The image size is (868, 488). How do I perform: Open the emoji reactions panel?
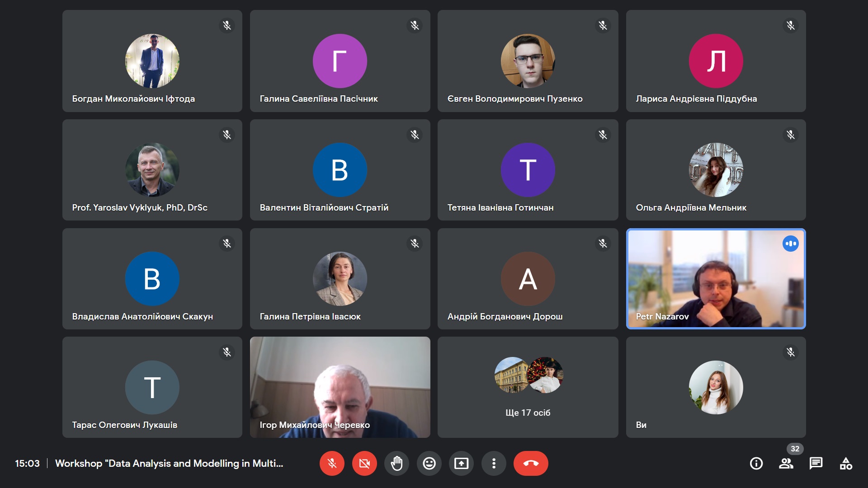pyautogui.click(x=429, y=463)
